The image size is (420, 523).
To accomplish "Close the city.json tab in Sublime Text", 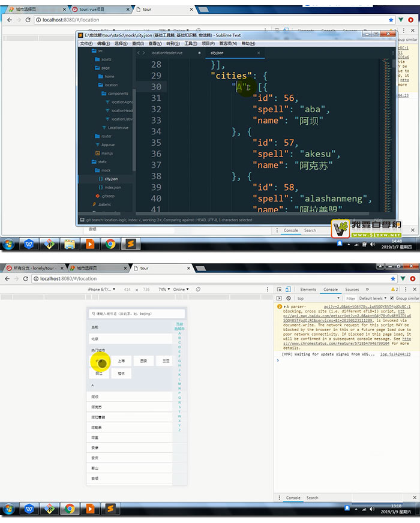I will [x=259, y=53].
